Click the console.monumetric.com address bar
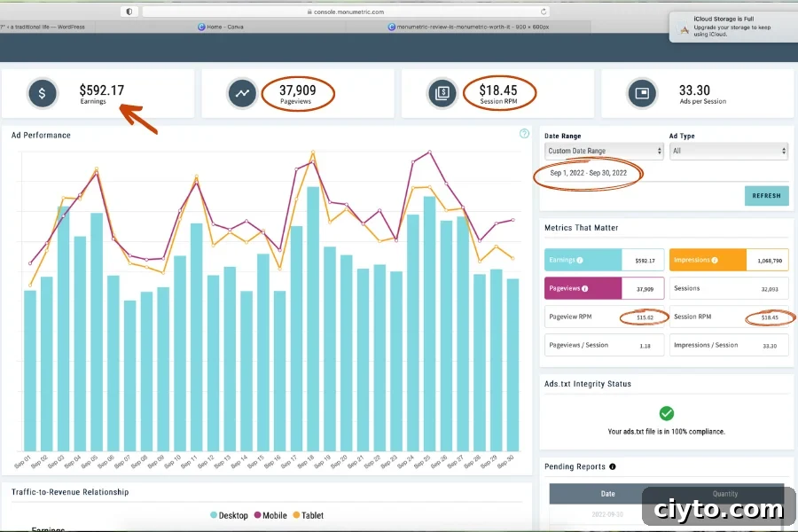798x532 pixels. pos(346,12)
